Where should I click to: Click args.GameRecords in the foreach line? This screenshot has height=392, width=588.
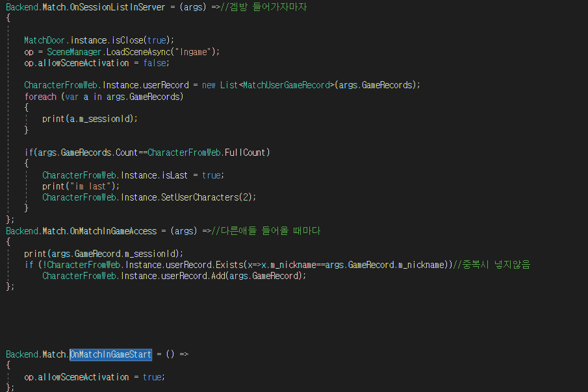pyautogui.click(x=143, y=97)
